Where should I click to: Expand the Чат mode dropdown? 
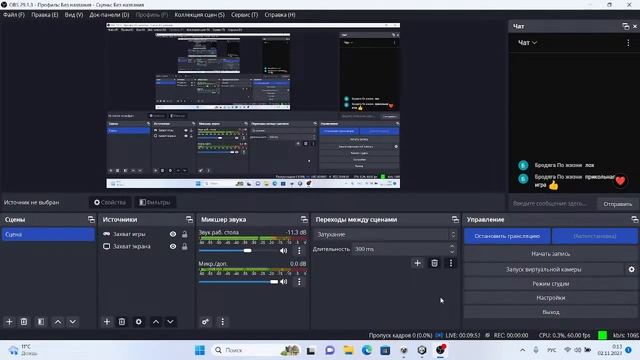click(527, 43)
